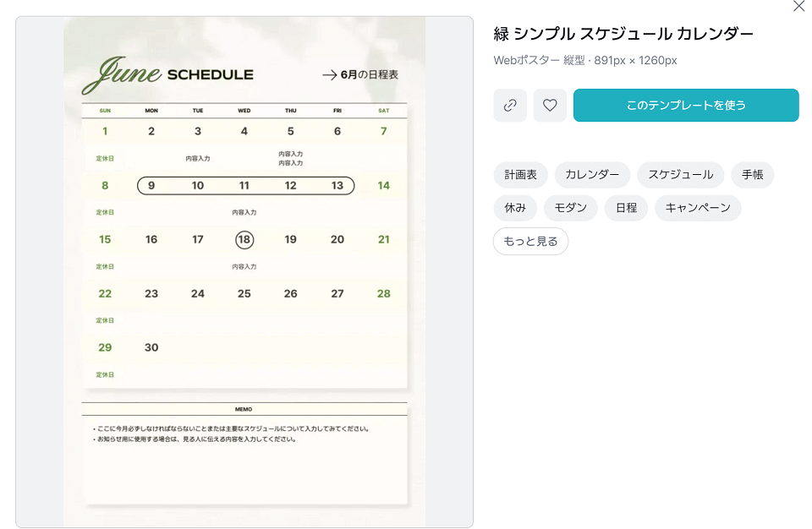Click the oval-highlighted week starting at 9
The height and width of the screenshot is (529, 812).
[x=244, y=186]
